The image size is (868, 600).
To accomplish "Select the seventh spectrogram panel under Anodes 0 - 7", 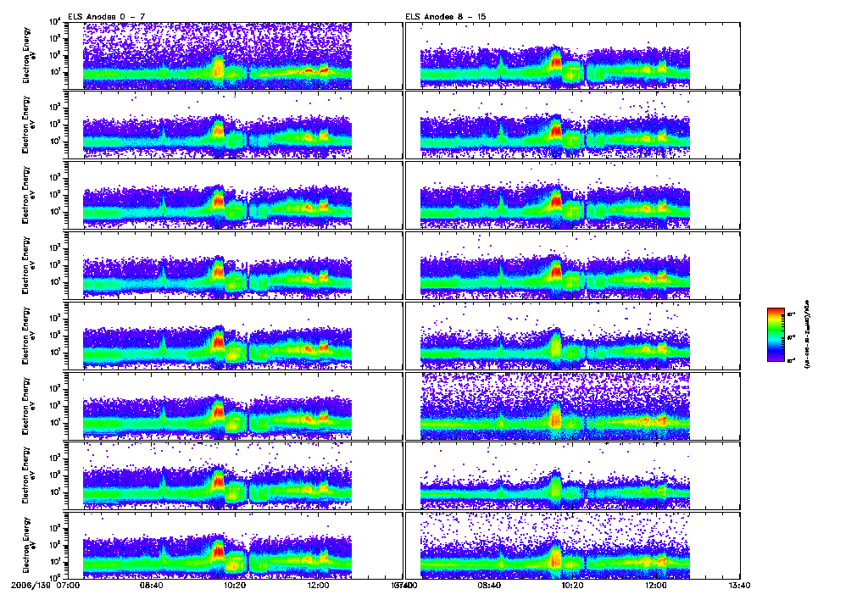I will (234, 476).
